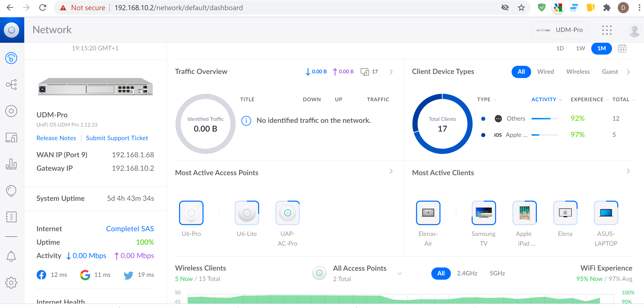This screenshot has width=644, height=308.
Task: Select the 5GHz band filter
Action: (497, 274)
